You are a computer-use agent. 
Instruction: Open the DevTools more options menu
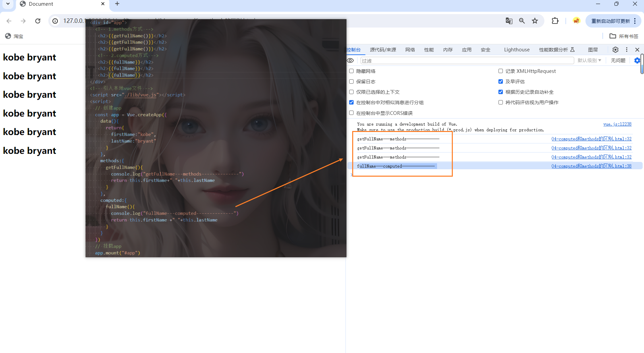(x=627, y=50)
